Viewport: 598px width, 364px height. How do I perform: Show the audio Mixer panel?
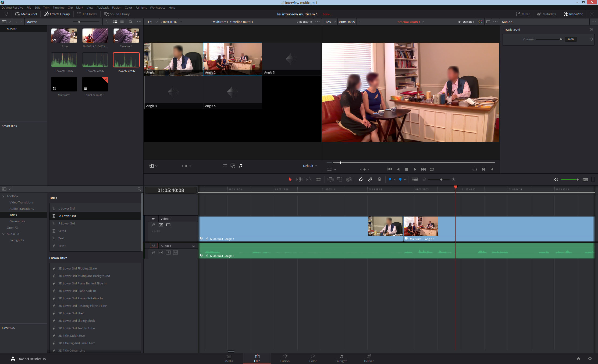tap(523, 14)
